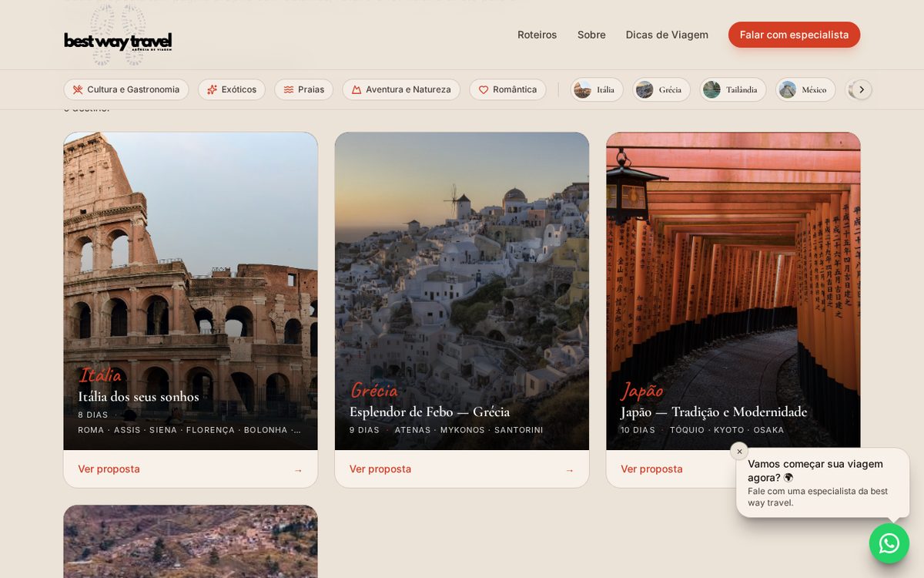This screenshot has width=924, height=578.
Task: Click the sparkle icon on Exóticos chip
Action: click(x=213, y=89)
